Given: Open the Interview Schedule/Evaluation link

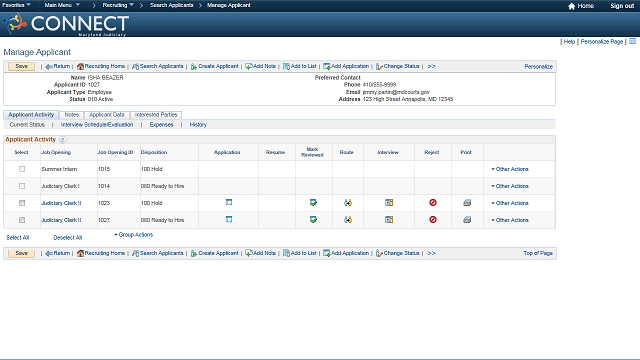Looking at the screenshot, I should point(97,124).
